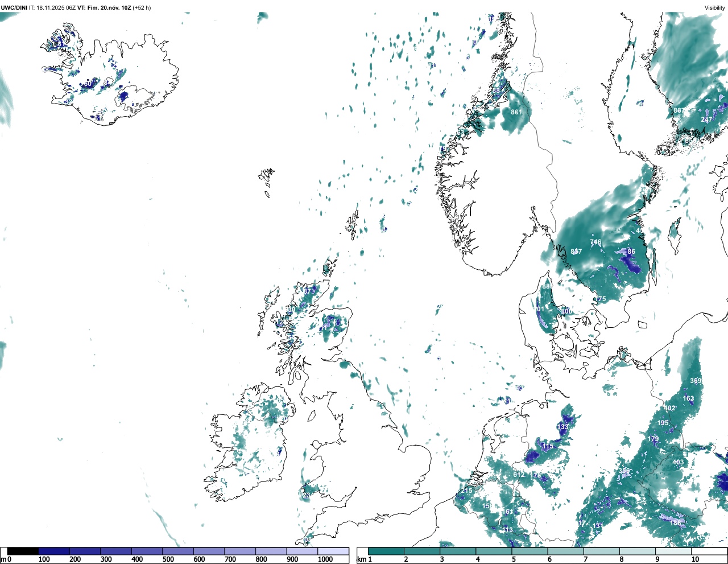Select the "5" tick on the km scale
728x564 pixels.
[513, 559]
